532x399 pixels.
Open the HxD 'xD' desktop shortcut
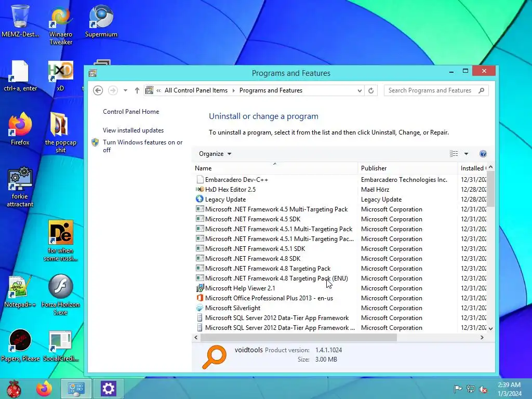pos(60,76)
